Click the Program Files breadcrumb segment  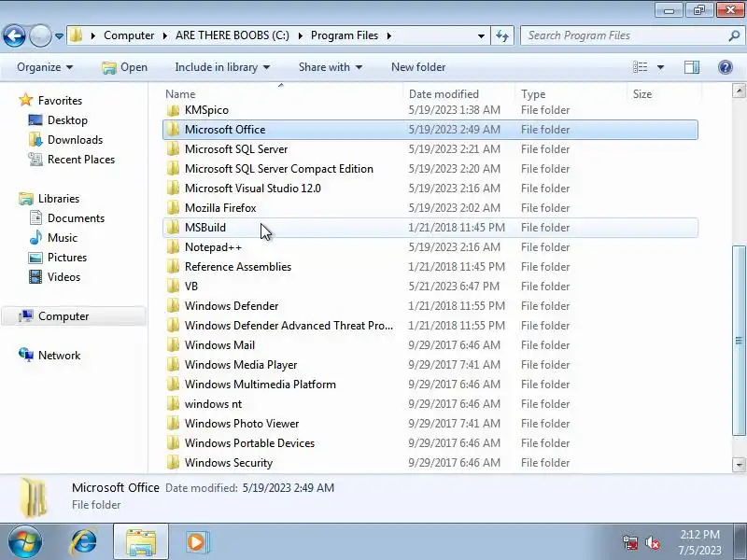(345, 35)
